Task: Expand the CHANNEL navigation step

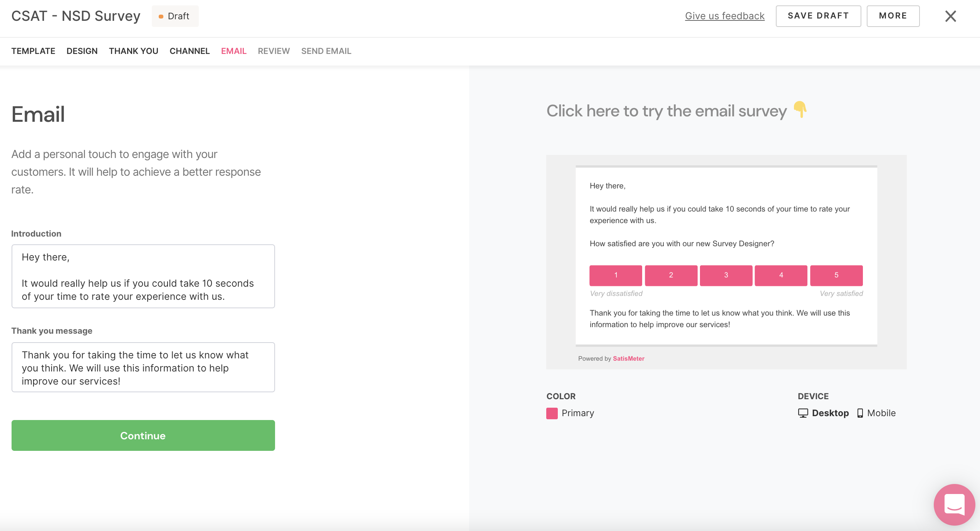Action: [190, 51]
